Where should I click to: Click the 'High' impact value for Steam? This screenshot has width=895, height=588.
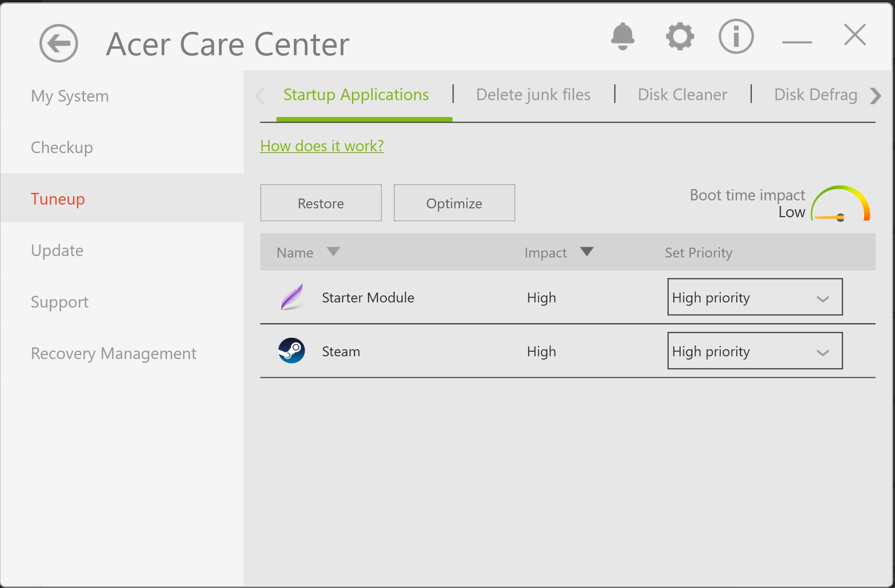tap(542, 352)
